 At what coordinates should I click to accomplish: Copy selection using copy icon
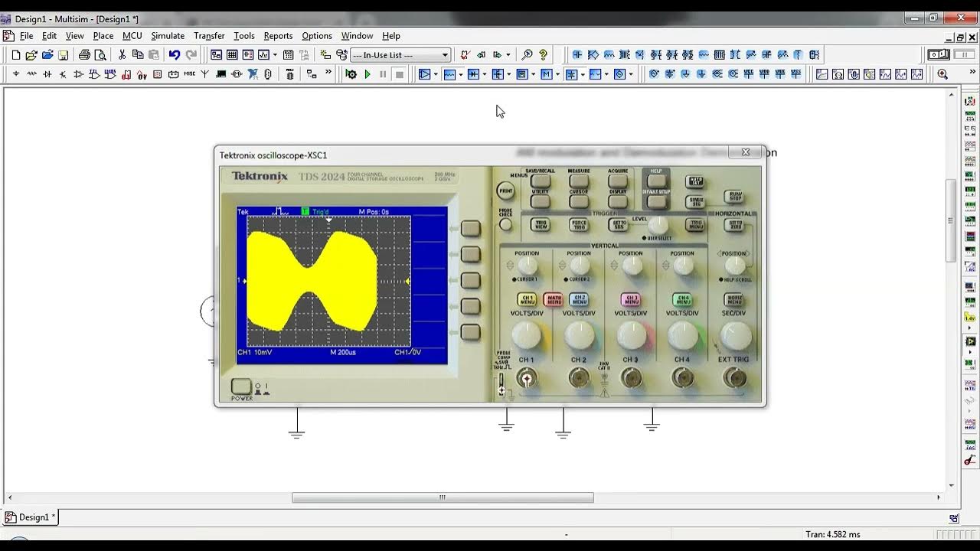click(138, 55)
